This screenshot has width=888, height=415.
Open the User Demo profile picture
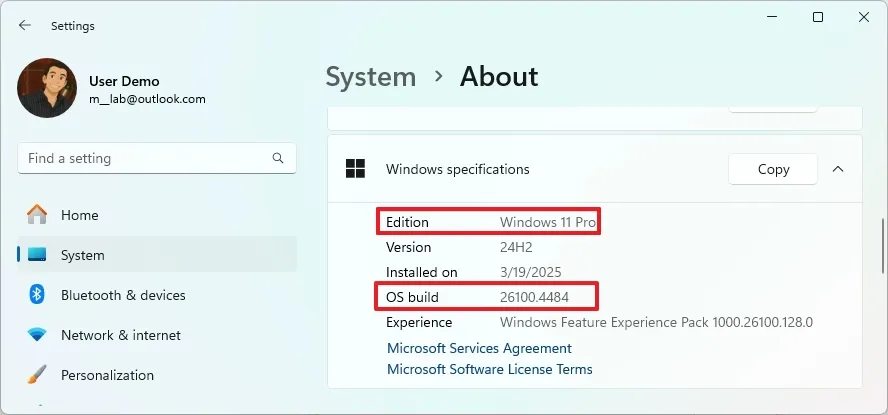(x=47, y=88)
